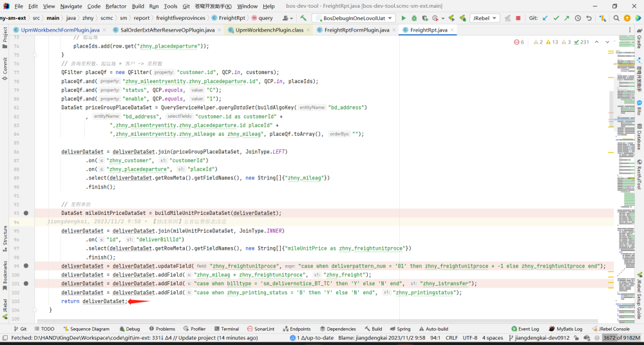Open run configuration dropdown BosDebugInOneLovolUat
The height and width of the screenshot is (345, 644).
point(354,18)
